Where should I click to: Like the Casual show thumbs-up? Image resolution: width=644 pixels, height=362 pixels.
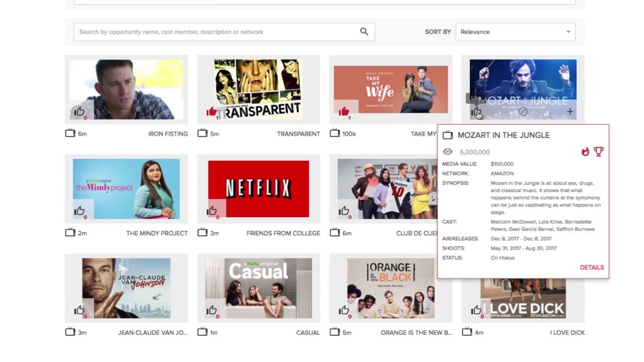pos(211,311)
